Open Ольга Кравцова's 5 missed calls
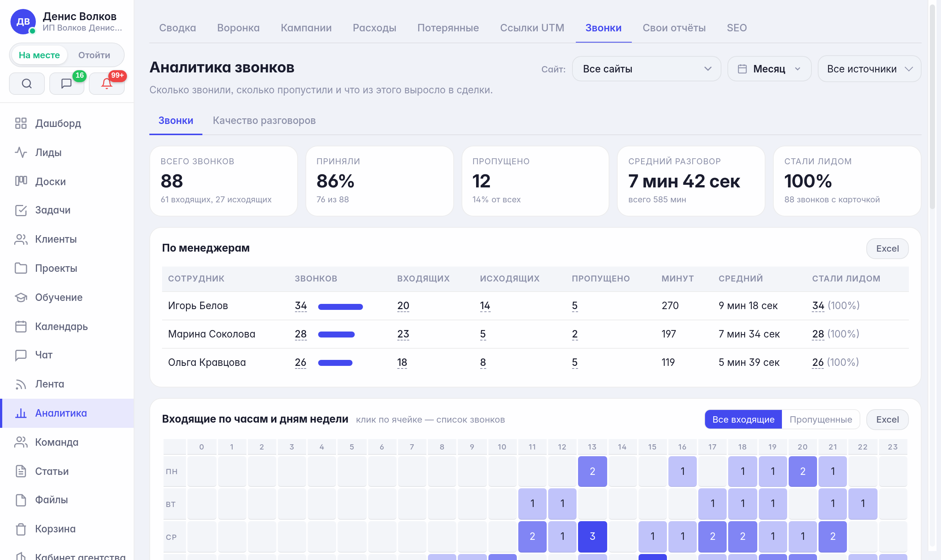The height and width of the screenshot is (560, 941). (x=574, y=363)
